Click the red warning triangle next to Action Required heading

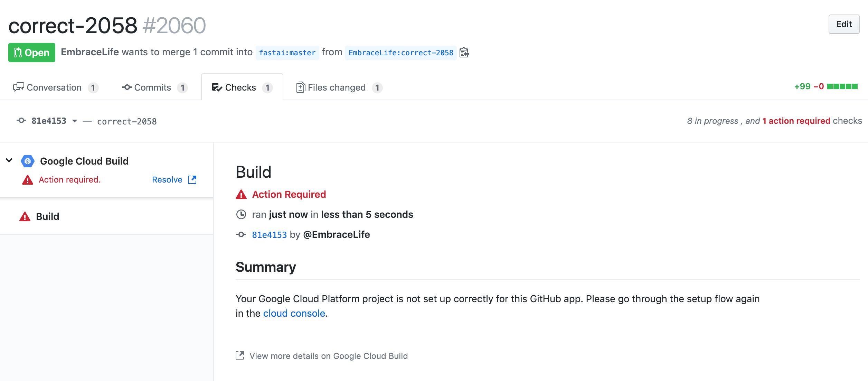tap(241, 195)
